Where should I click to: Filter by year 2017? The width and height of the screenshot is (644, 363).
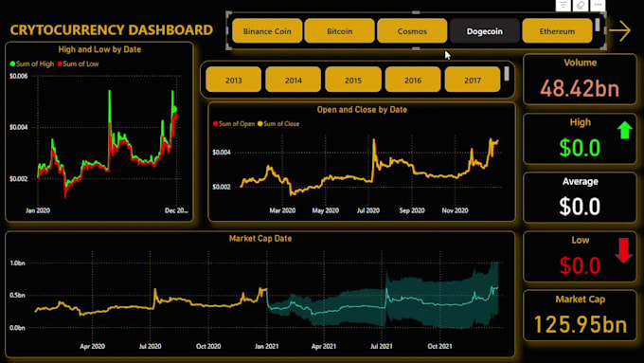[x=473, y=81]
